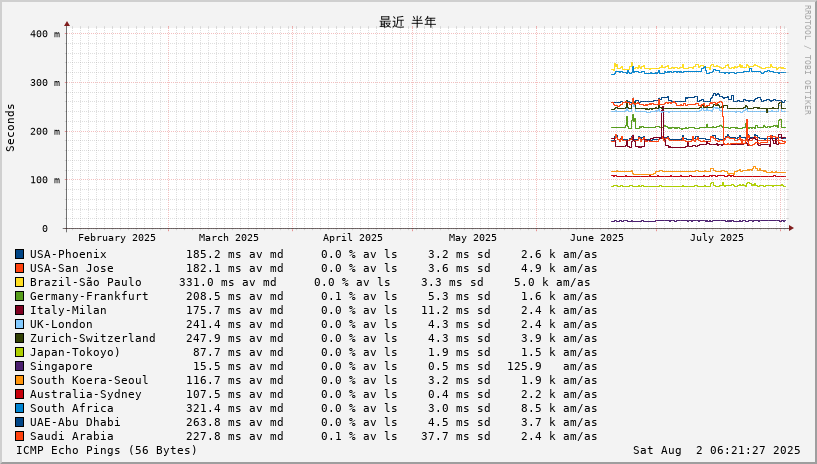817x464 pixels.
Task: Click the Japan-Tokyo lime legend swatch
Action: pos(19,353)
